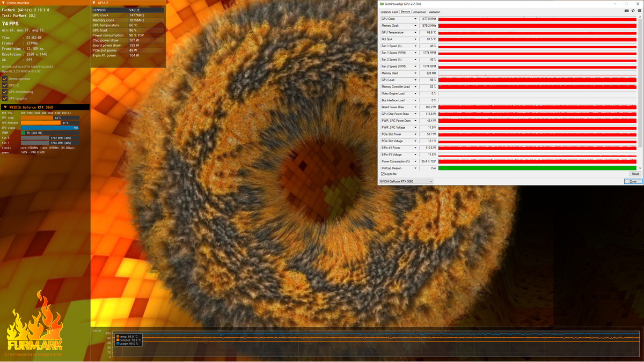644x362 pixels.
Task: Open the Video Engine Load dropdown
Action: point(415,93)
